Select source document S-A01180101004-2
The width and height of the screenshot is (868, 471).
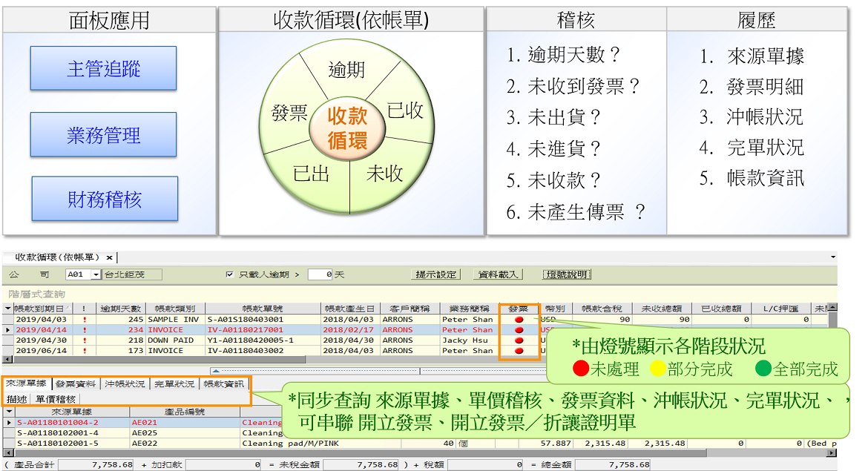click(71, 422)
